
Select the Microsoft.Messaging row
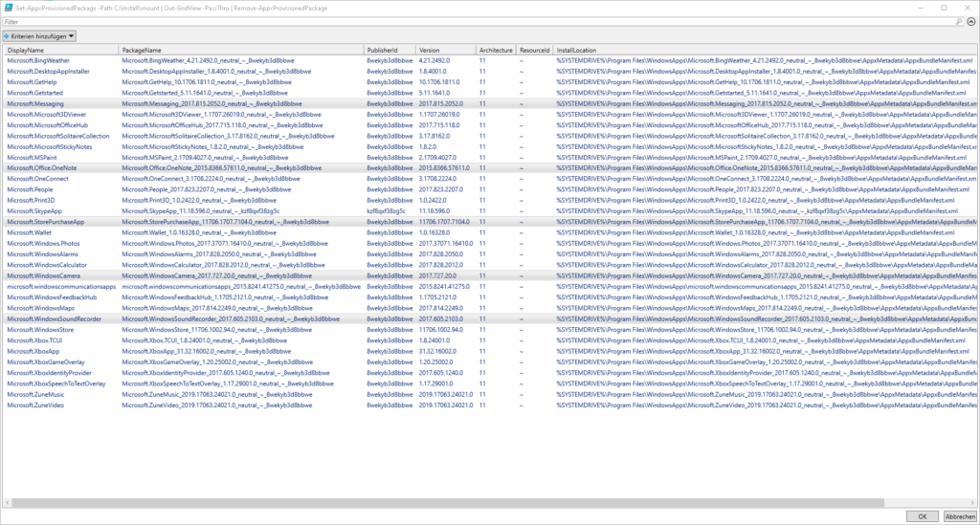point(490,103)
